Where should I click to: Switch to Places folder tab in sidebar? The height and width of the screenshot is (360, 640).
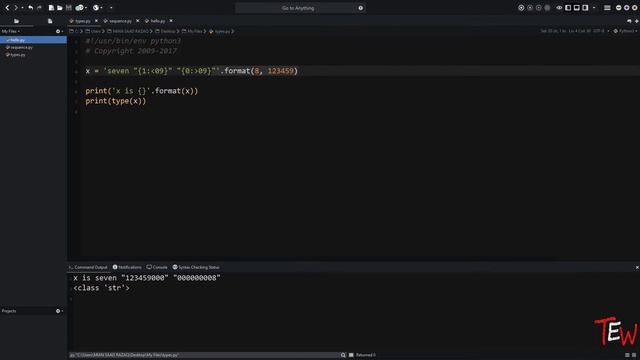click(x=16, y=21)
